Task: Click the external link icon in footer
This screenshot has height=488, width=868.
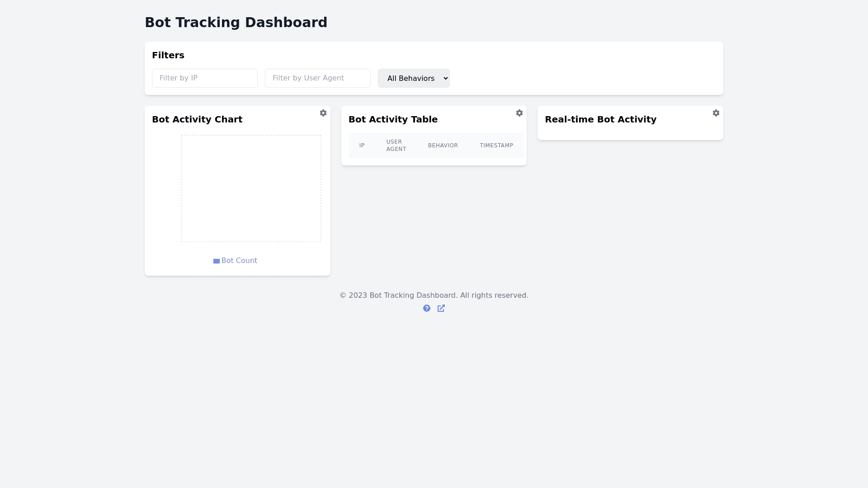Action: [x=441, y=308]
